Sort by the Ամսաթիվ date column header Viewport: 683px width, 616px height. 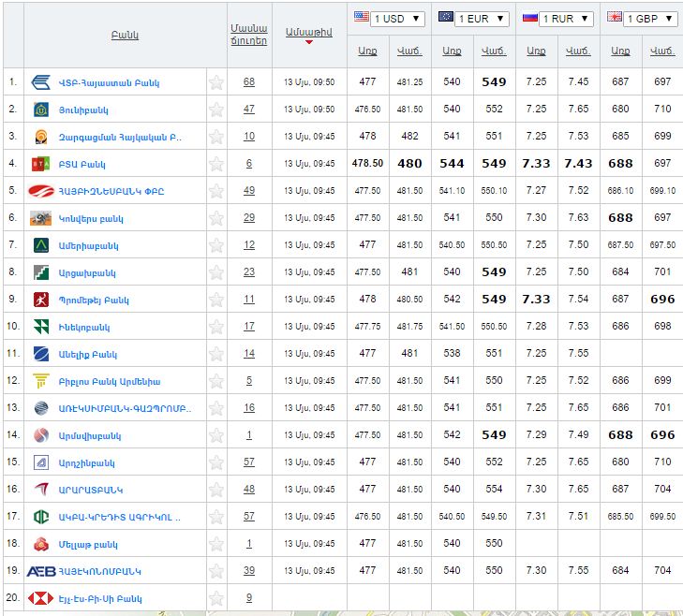pos(308,32)
